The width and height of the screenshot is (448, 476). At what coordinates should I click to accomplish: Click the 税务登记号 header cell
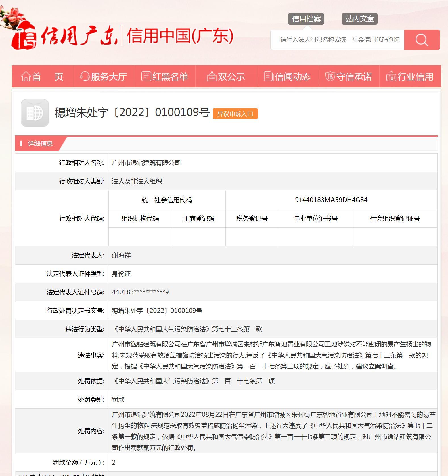point(252,218)
